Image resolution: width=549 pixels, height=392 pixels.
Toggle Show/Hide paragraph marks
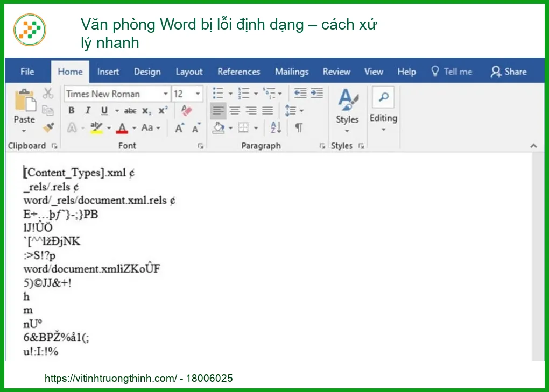point(299,127)
